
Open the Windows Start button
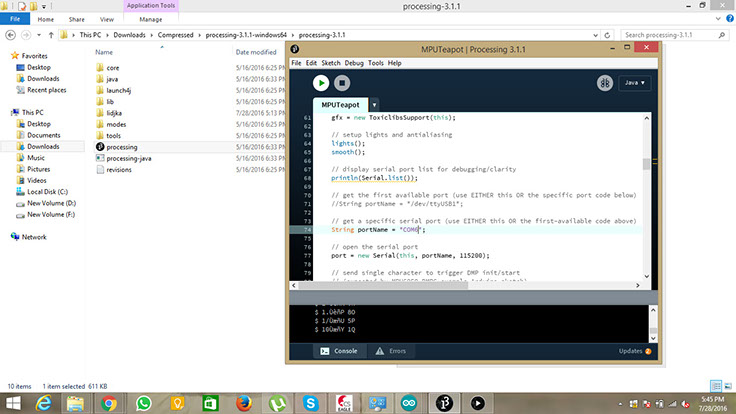click(x=13, y=403)
